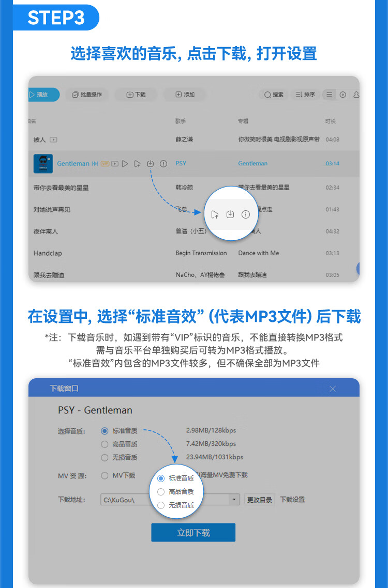The image size is (388, 588).
Task: Click the PSY - Gentleman dialog title
Action: click(95, 410)
